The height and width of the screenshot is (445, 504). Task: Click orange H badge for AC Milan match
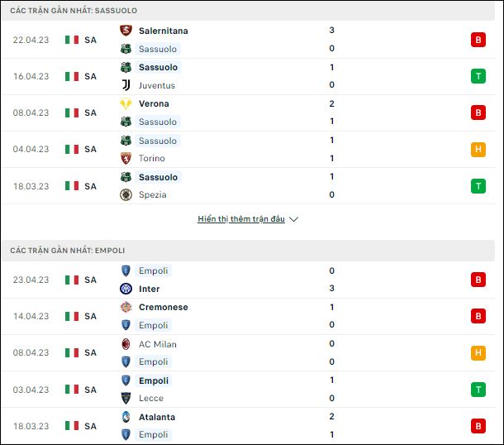pos(478,352)
